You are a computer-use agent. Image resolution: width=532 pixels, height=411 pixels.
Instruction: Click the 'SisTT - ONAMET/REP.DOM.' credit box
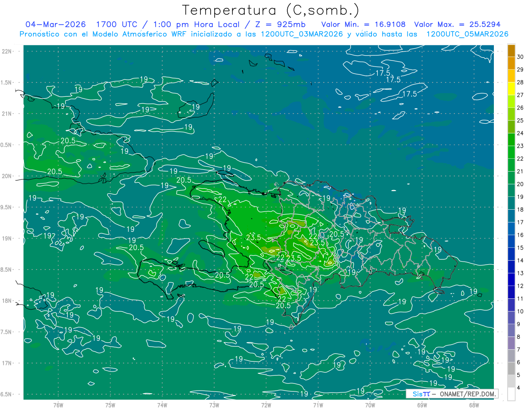coord(452,394)
